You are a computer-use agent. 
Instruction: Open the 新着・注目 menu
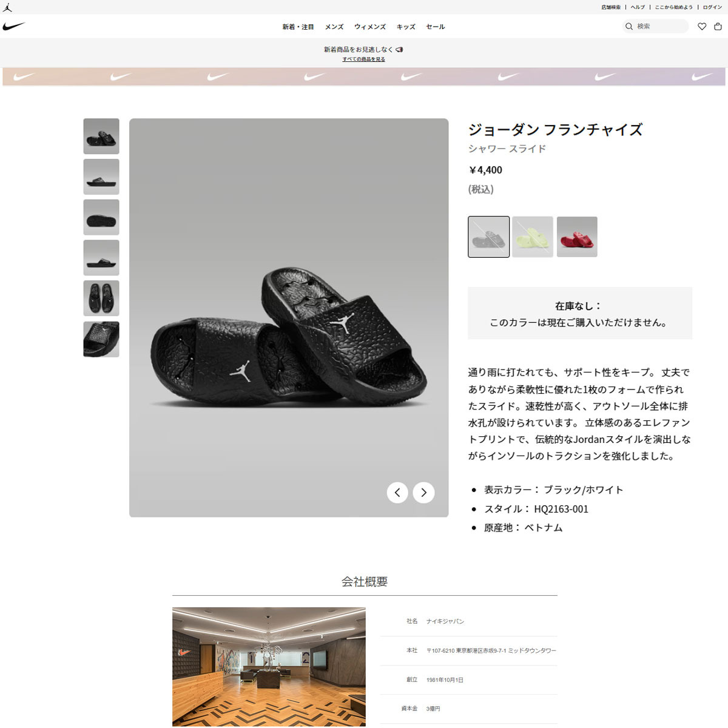[x=298, y=27]
